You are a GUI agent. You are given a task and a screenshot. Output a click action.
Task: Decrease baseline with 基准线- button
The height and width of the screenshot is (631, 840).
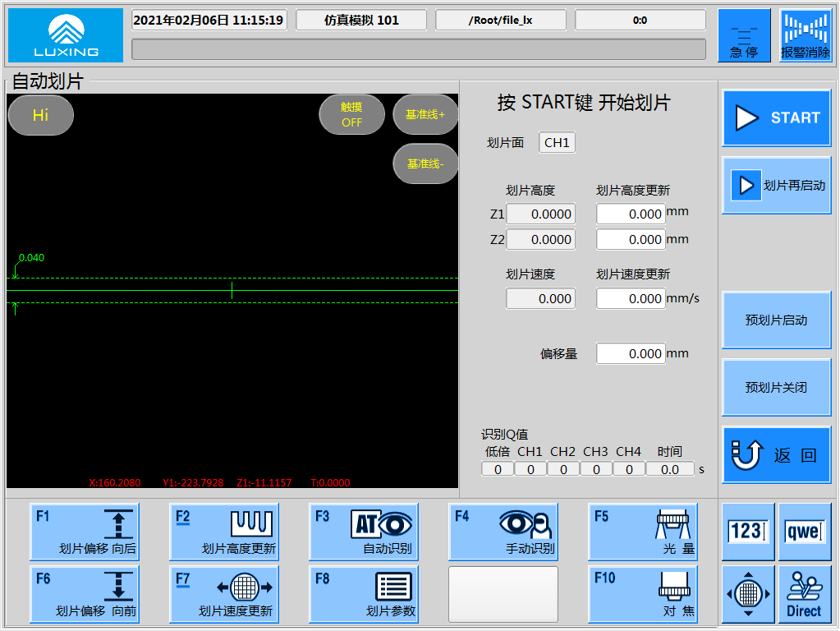pos(425,164)
